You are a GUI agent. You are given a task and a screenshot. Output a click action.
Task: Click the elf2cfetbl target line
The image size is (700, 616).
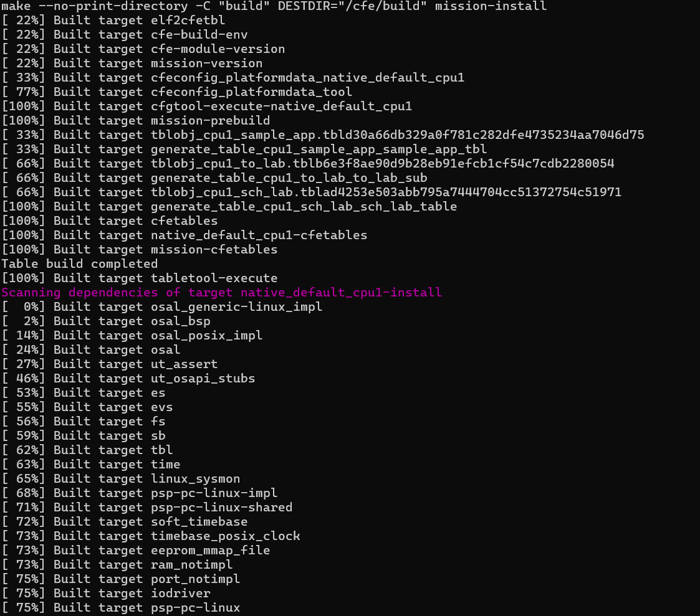[x=113, y=21]
